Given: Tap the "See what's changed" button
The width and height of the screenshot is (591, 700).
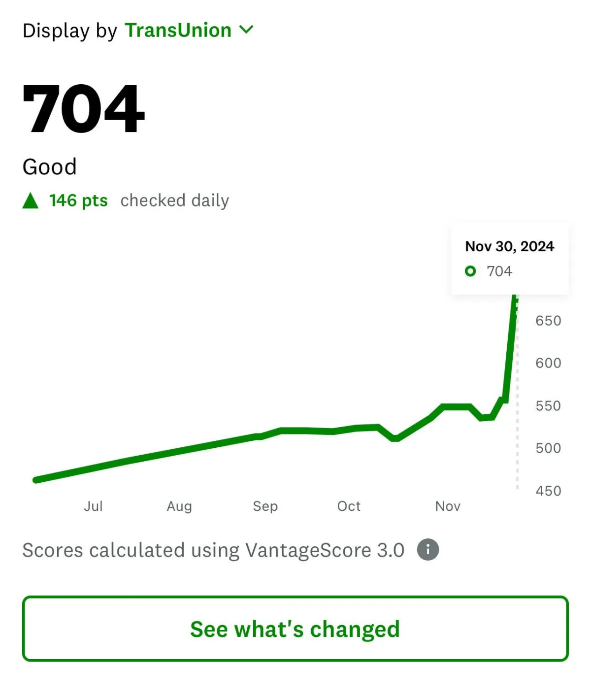Looking at the screenshot, I should coord(295,629).
